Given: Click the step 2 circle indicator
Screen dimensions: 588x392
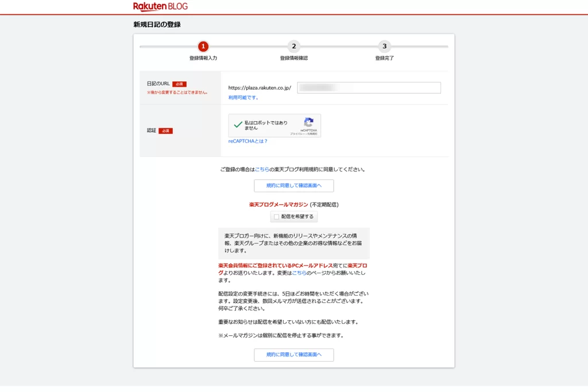Looking at the screenshot, I should click(x=293, y=46).
